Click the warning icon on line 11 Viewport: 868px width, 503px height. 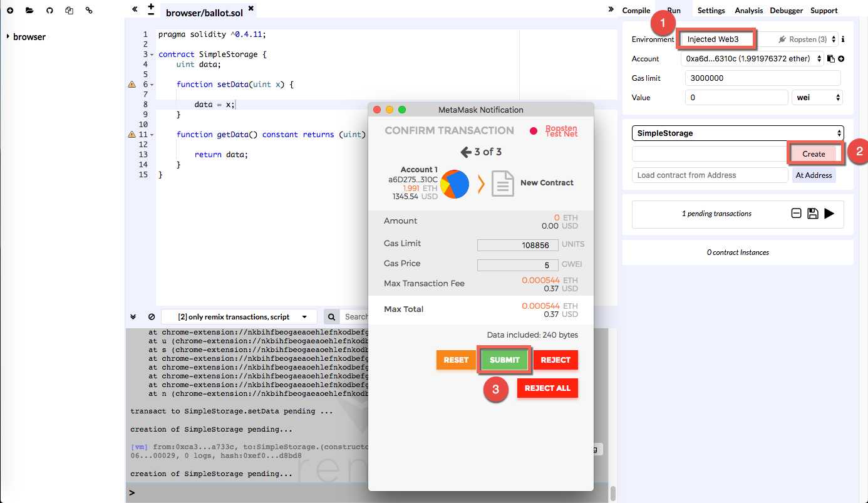point(132,134)
